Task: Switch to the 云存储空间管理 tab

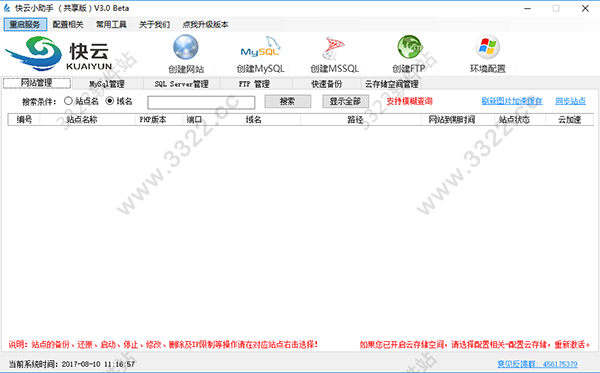Action: coord(391,84)
